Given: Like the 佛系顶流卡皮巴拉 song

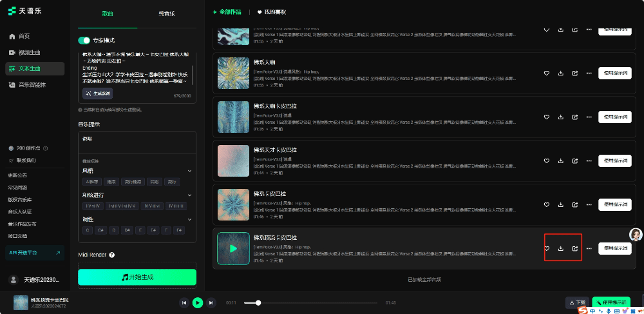Looking at the screenshot, I should pos(547,248).
